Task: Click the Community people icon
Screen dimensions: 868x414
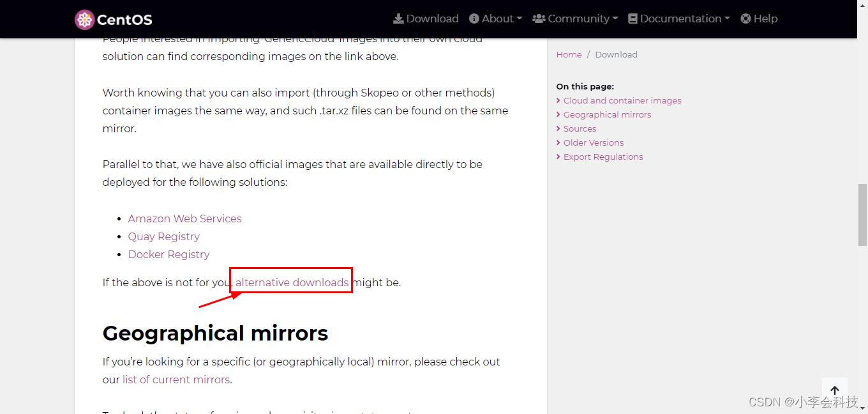Action: [x=539, y=19]
